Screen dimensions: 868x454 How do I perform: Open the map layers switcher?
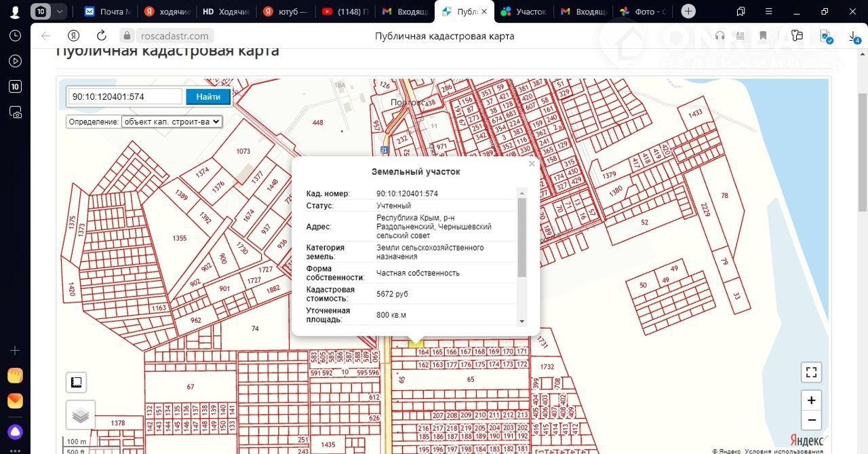(x=81, y=415)
